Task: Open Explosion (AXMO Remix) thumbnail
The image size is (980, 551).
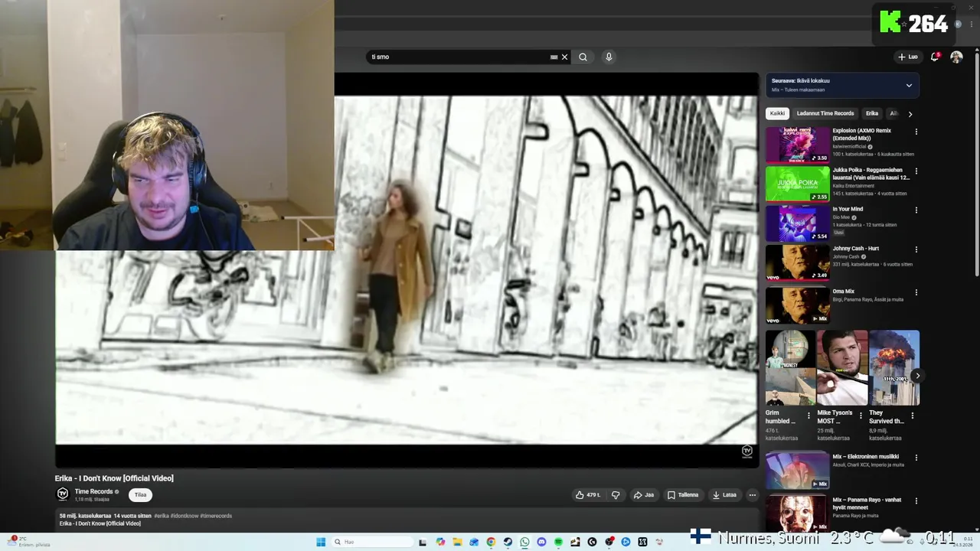Action: pyautogui.click(x=797, y=145)
